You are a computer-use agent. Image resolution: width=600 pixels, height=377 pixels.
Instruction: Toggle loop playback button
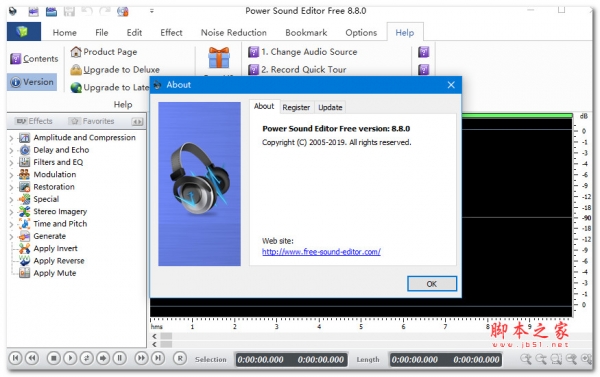pos(86,358)
